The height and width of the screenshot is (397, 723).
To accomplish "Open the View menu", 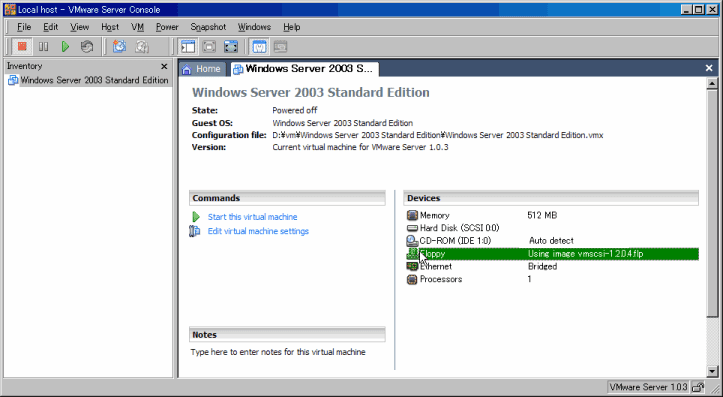I will (x=79, y=27).
